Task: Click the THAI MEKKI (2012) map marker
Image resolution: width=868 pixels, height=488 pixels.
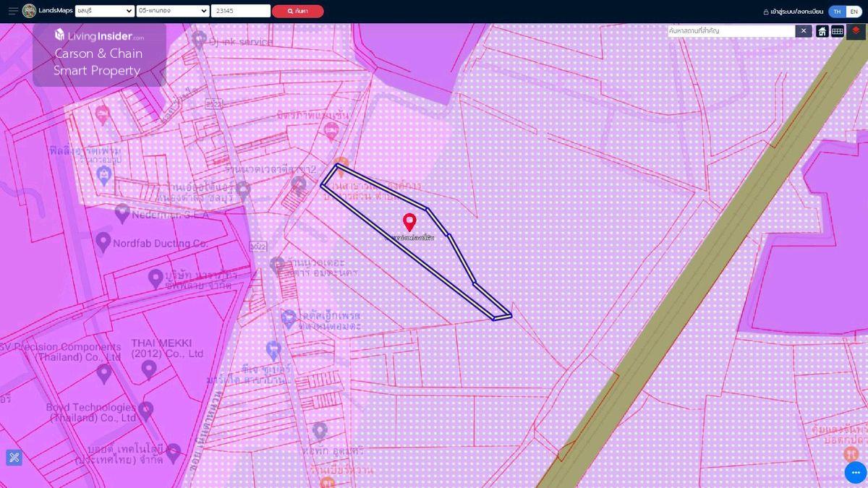Action: pos(149,369)
